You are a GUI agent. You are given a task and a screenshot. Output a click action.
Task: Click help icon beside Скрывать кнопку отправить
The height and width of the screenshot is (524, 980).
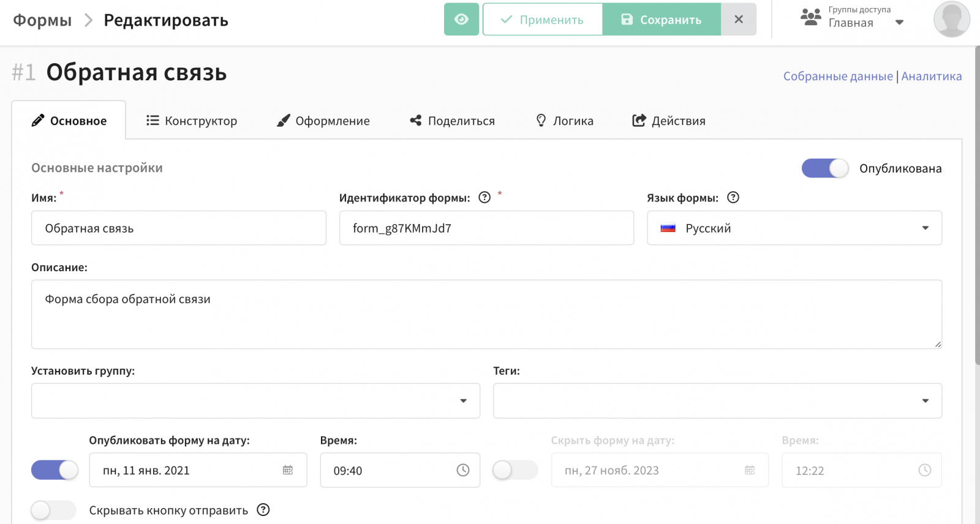(x=263, y=510)
